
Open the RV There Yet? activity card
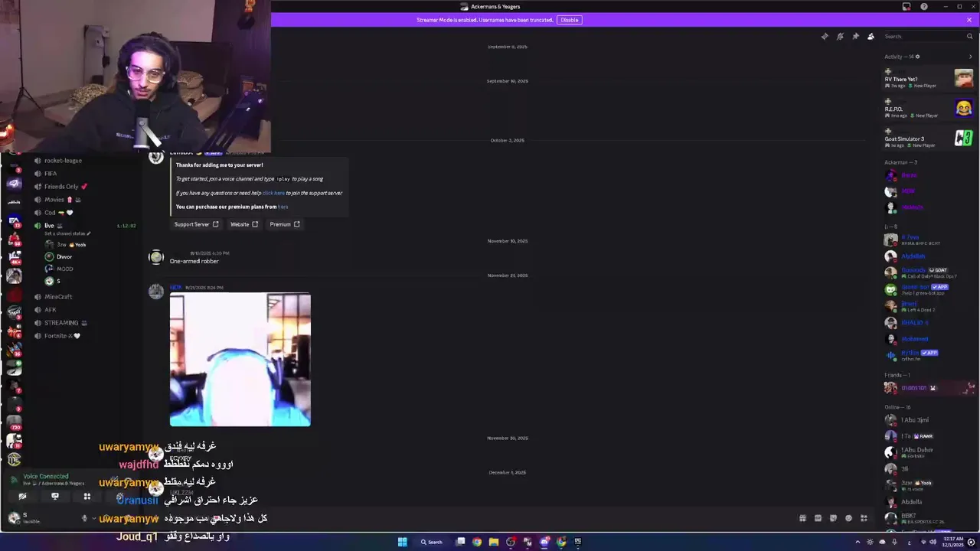coord(929,78)
